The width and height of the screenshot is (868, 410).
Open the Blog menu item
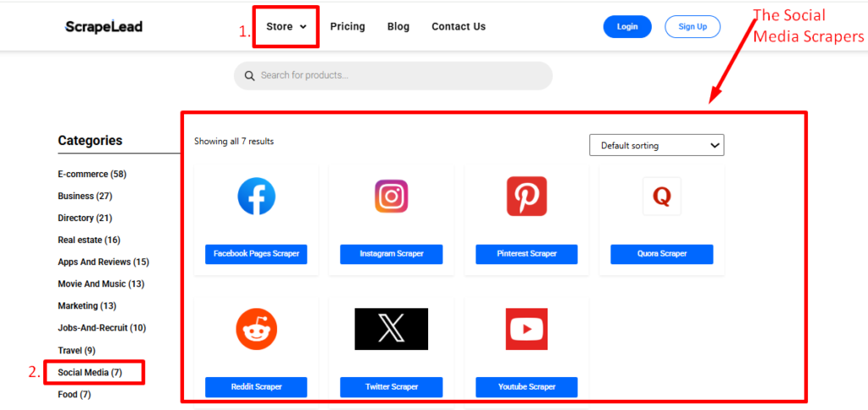pos(398,26)
